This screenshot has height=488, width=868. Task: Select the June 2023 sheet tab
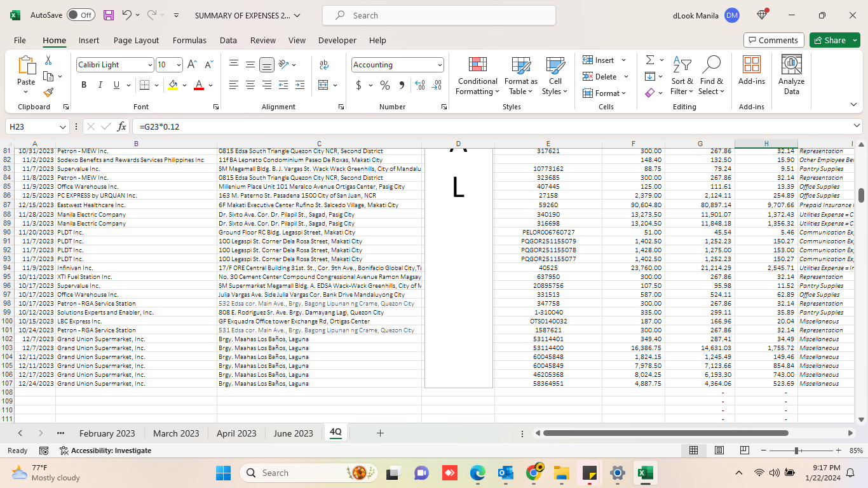(294, 433)
